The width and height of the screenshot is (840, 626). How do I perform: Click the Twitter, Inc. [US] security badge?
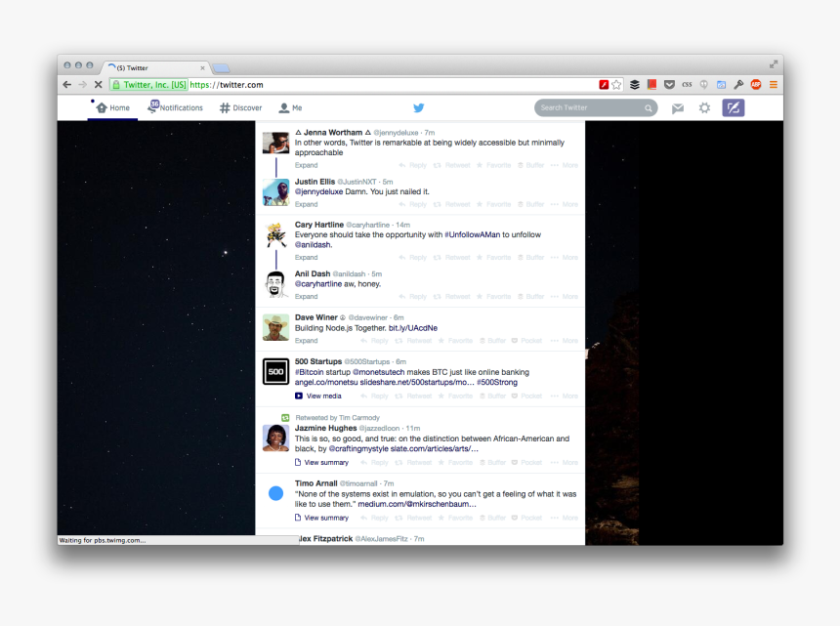148,85
